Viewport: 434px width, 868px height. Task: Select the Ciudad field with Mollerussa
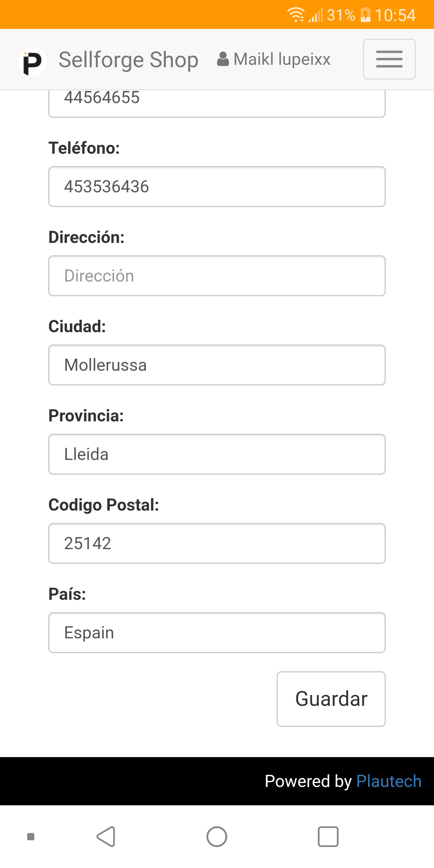(217, 365)
